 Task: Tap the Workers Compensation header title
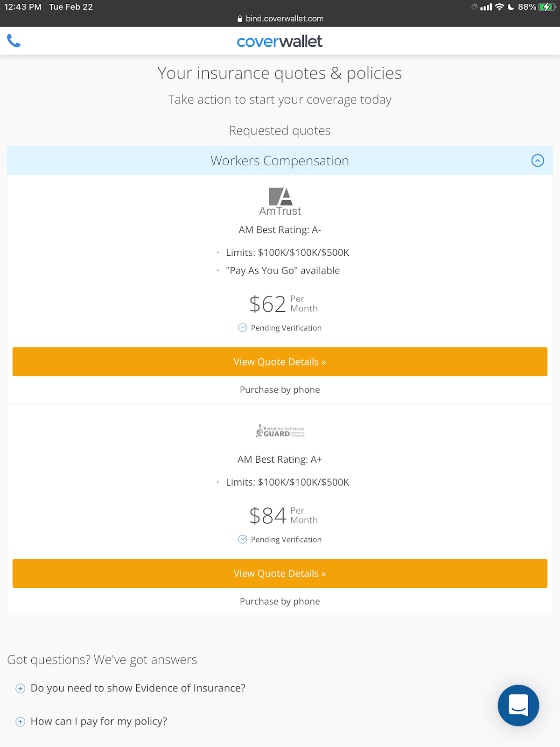pyautogui.click(x=280, y=161)
